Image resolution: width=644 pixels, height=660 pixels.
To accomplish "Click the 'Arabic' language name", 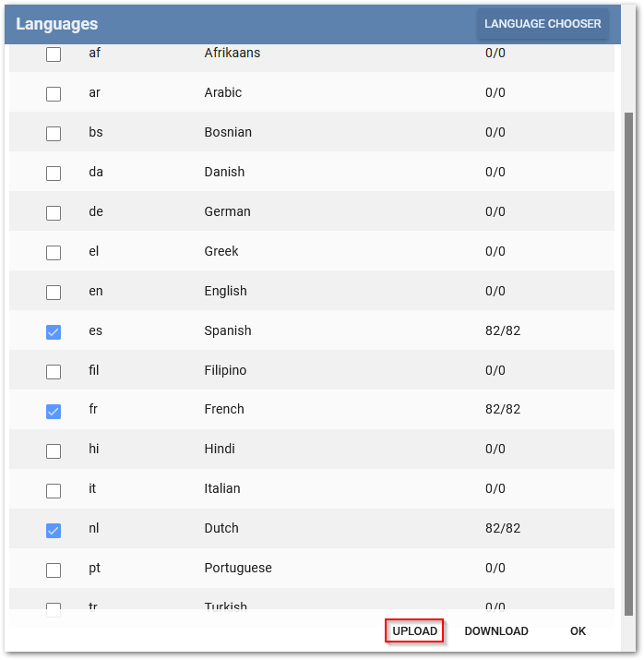I will (x=223, y=92).
